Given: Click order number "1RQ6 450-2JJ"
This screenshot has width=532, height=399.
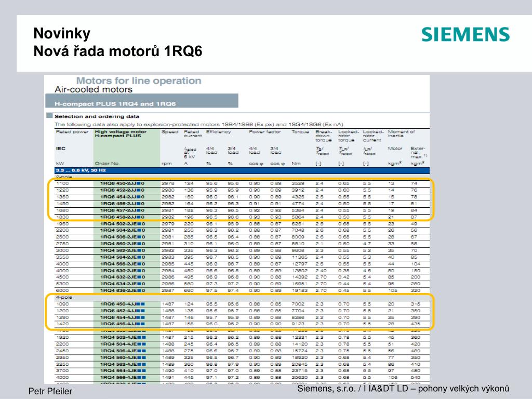Looking at the screenshot, I should (123, 183).
